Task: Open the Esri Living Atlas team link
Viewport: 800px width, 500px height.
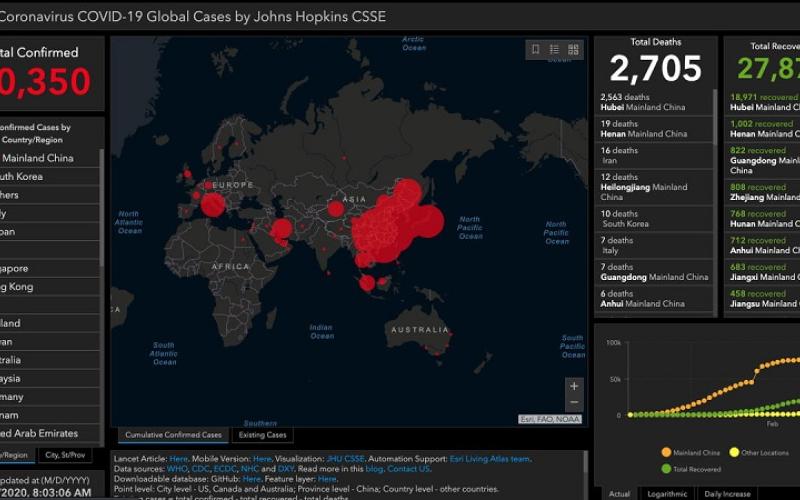Action: point(490,459)
